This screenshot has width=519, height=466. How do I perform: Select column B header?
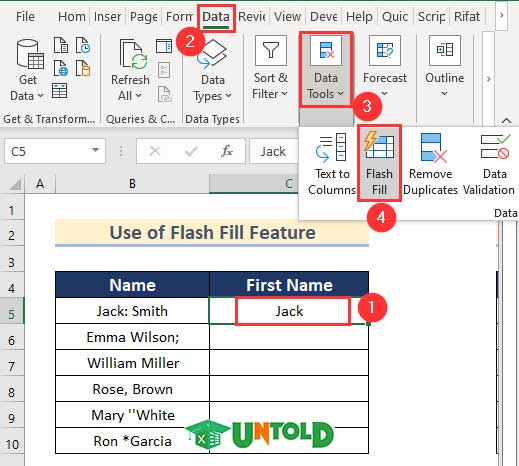click(x=132, y=183)
